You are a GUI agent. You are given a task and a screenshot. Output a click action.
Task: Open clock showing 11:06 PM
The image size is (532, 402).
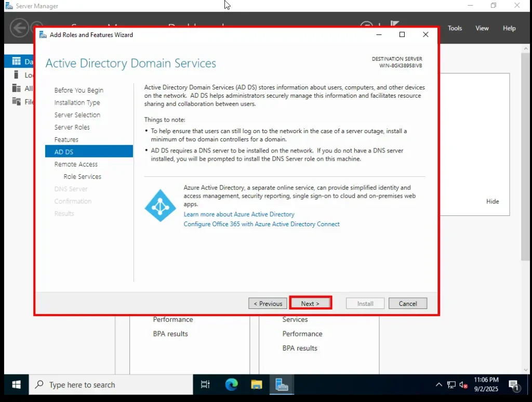(x=486, y=384)
